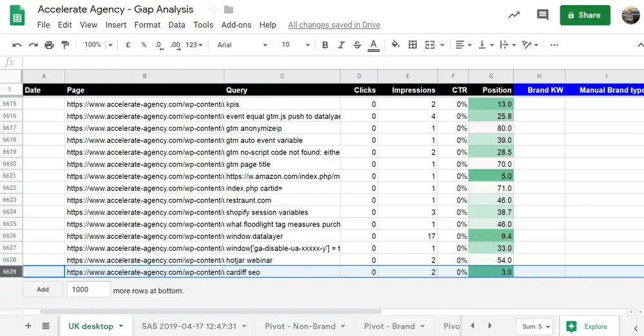
Task: Open the Insert menu
Action: tap(116, 25)
